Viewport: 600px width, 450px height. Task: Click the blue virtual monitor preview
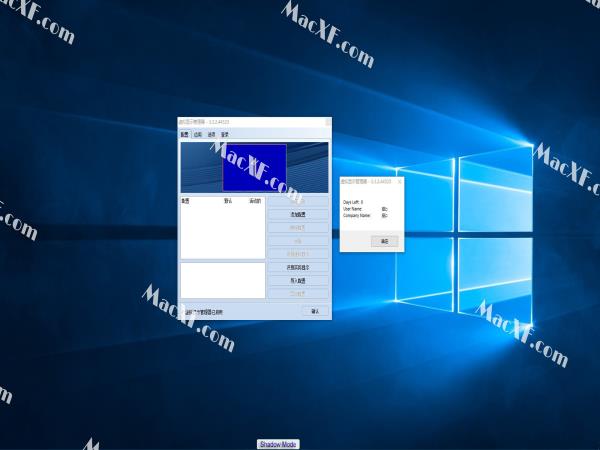pos(253,167)
